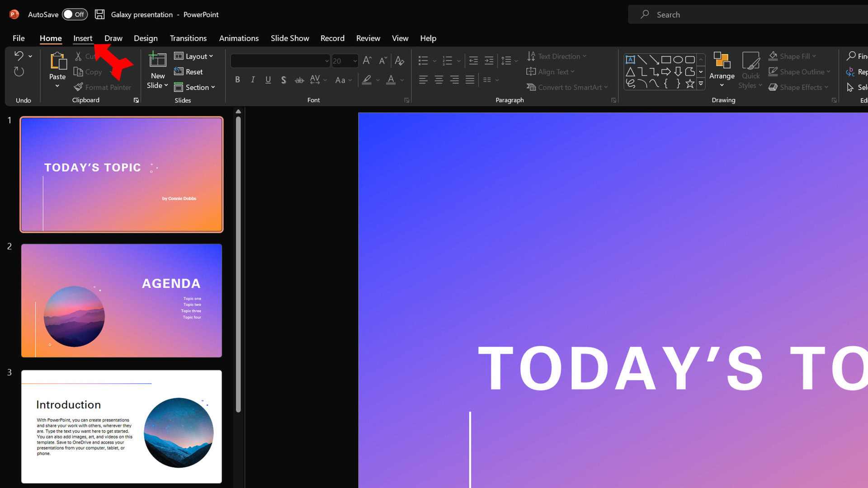Click the Arrange icon in Drawing group
This screenshot has height=488, width=868.
click(722, 61)
